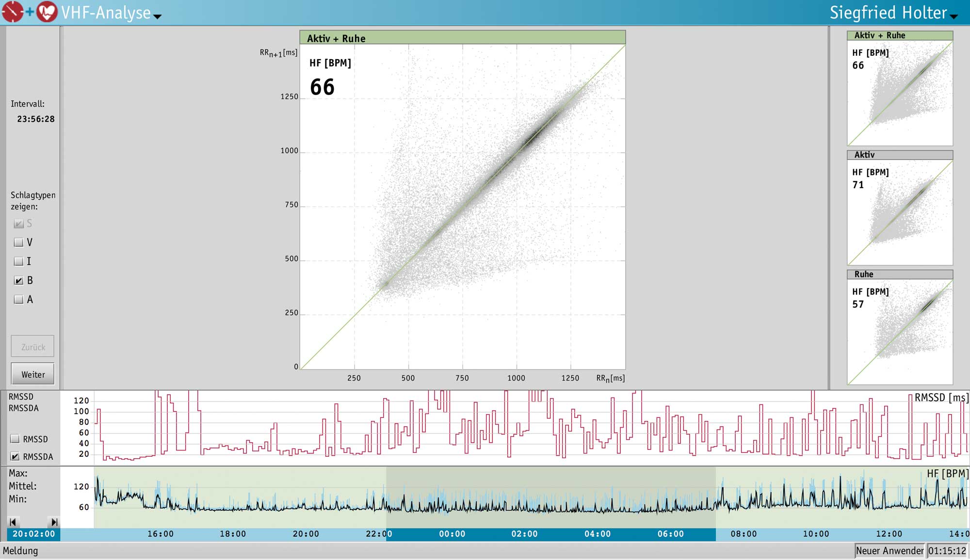Enable the V beat type checkbox

point(18,242)
